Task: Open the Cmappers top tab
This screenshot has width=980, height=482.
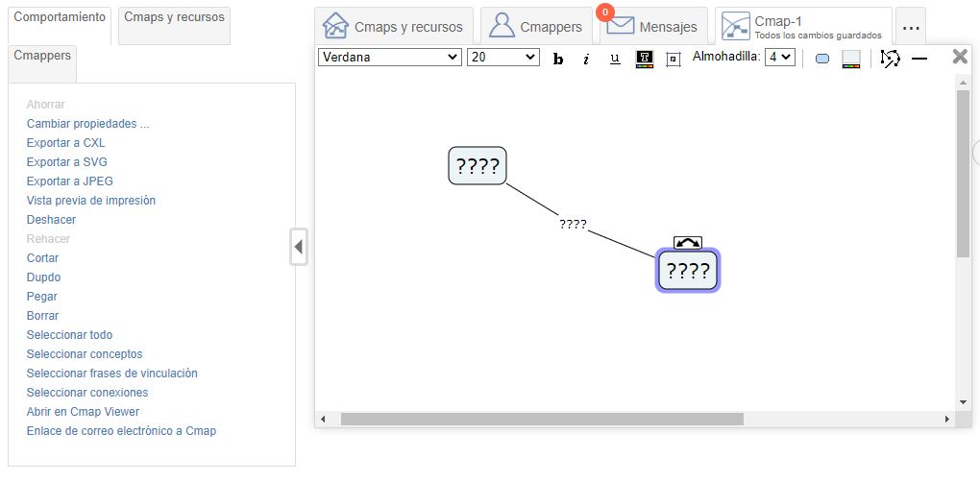Action: click(536, 27)
